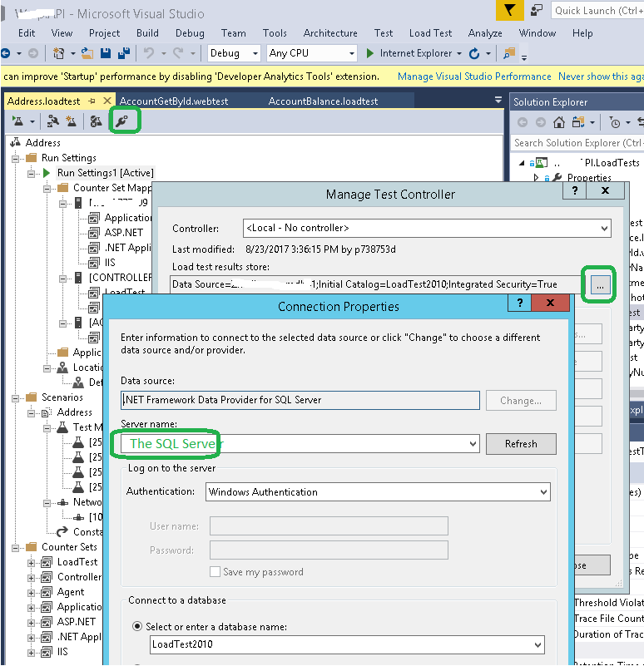This screenshot has width=644, height=666.
Task: Click the Solution Explorer Home icon
Action: (559, 122)
